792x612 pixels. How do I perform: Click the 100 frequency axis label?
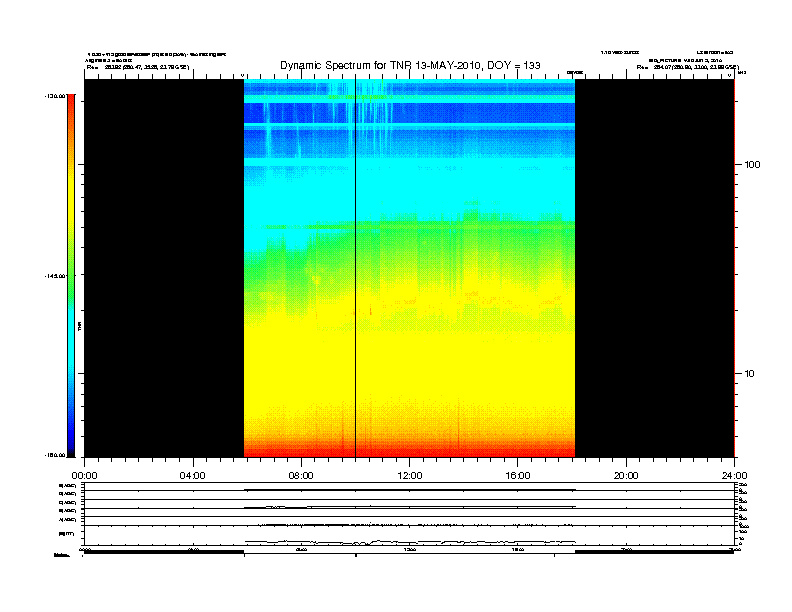752,165
